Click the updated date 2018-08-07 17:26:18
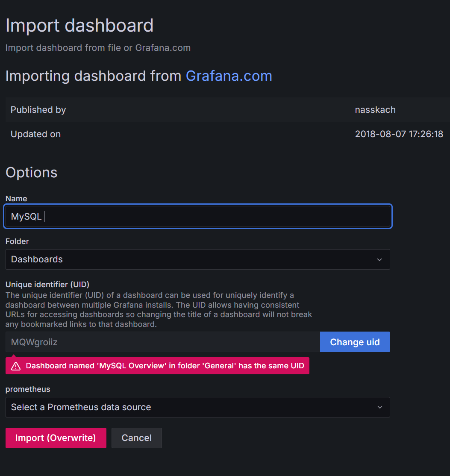450x476 pixels. pos(399,134)
